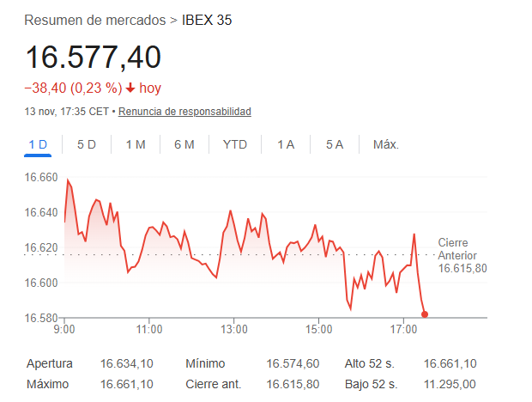This screenshot has width=532, height=402.
Task: Click the 16.577,40 index price
Action: click(x=93, y=58)
